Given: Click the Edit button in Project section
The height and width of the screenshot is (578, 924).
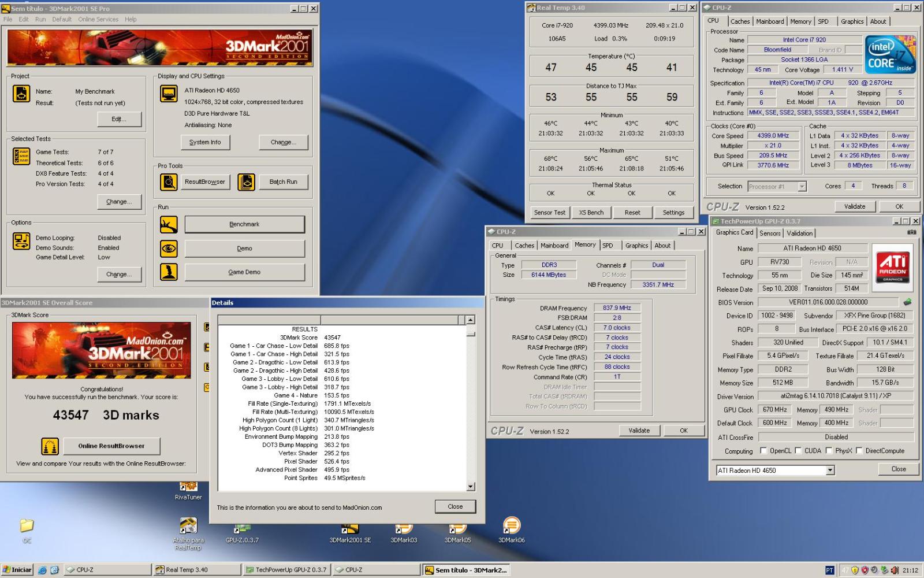Looking at the screenshot, I should click(119, 119).
